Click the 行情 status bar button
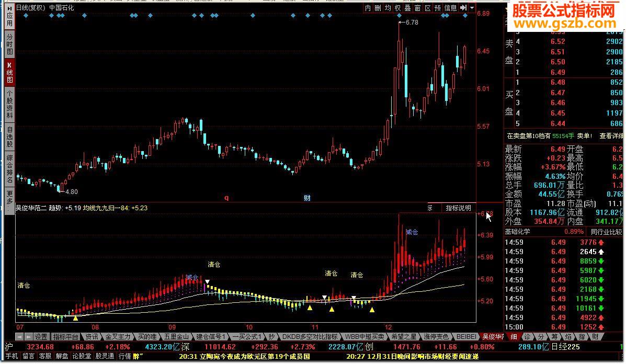Viewport: 626px width, 364px height. pyautogui.click(x=125, y=356)
